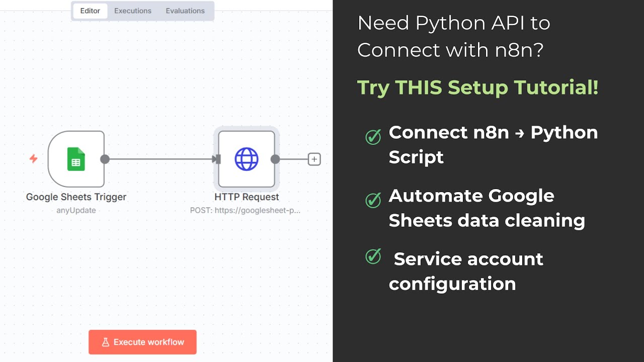Click Execute workflow button
Screen dimensions: 644x362
(x=142, y=342)
